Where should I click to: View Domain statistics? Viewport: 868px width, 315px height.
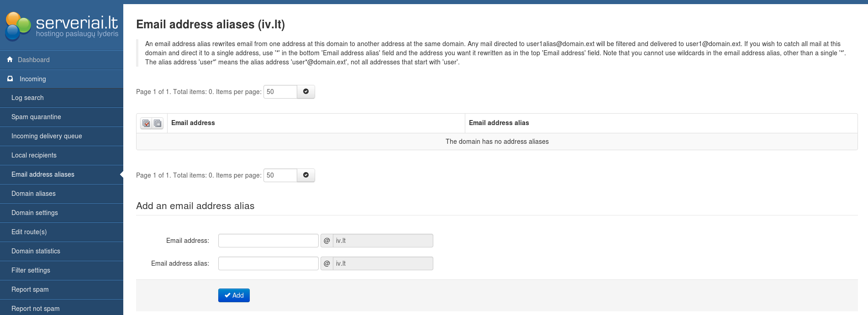pos(36,251)
